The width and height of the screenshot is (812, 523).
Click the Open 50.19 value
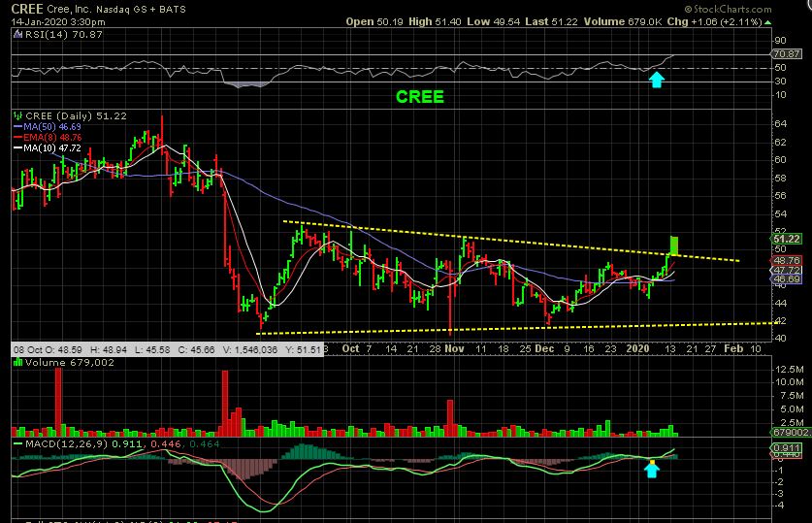tap(374, 21)
